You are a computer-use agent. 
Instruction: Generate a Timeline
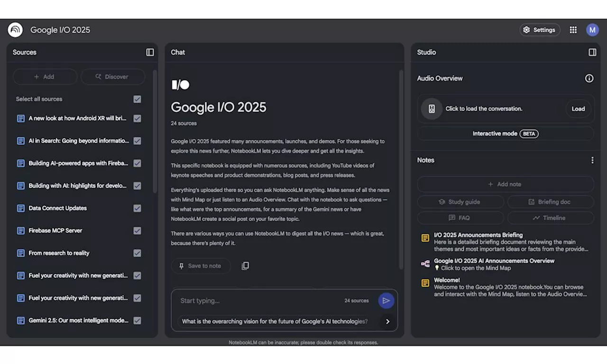[x=551, y=218]
